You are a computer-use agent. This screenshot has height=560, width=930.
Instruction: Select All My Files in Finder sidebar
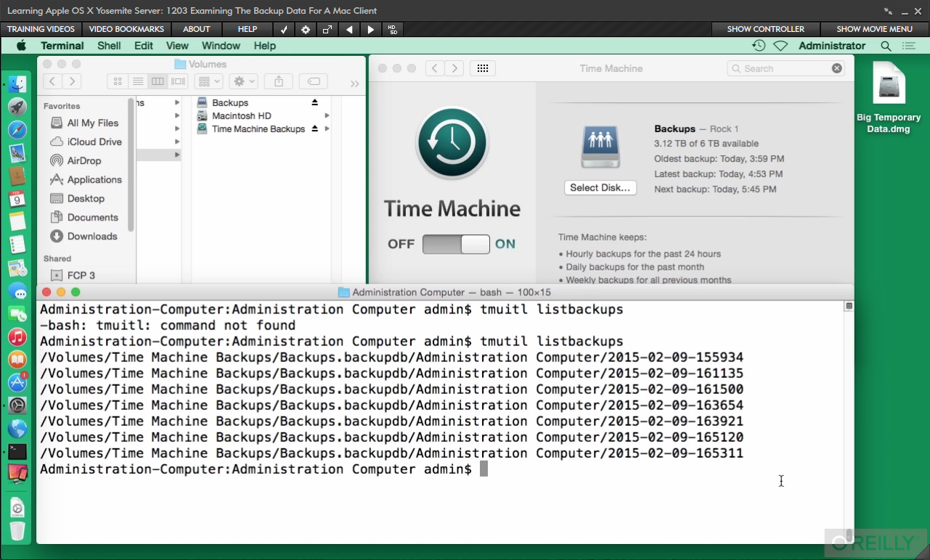85,123
